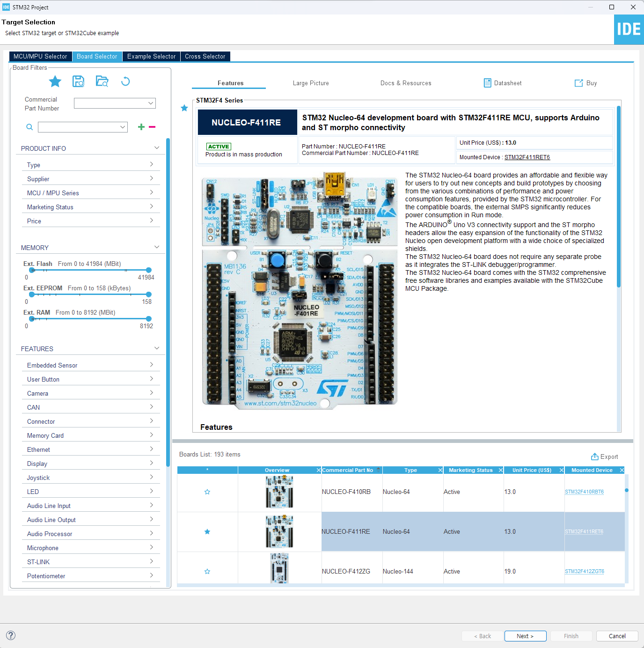Open the Datasheet document icon
The image size is (644, 648).
click(487, 83)
